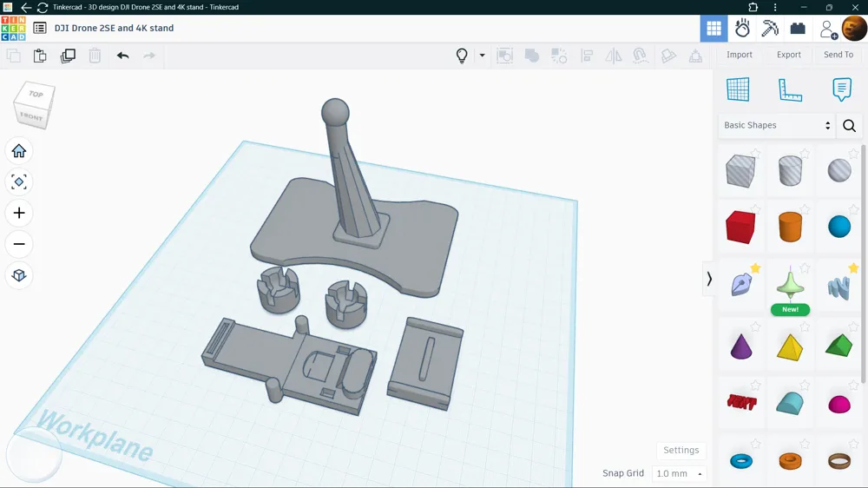The image size is (868, 488).
Task: Select the yellow Pyramid shape
Action: click(790, 347)
